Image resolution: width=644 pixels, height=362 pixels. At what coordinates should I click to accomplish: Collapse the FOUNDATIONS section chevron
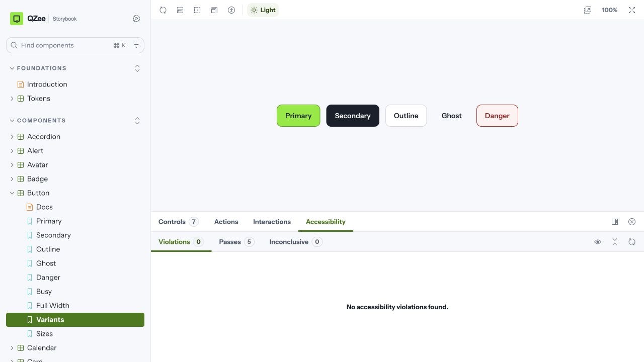click(x=12, y=68)
